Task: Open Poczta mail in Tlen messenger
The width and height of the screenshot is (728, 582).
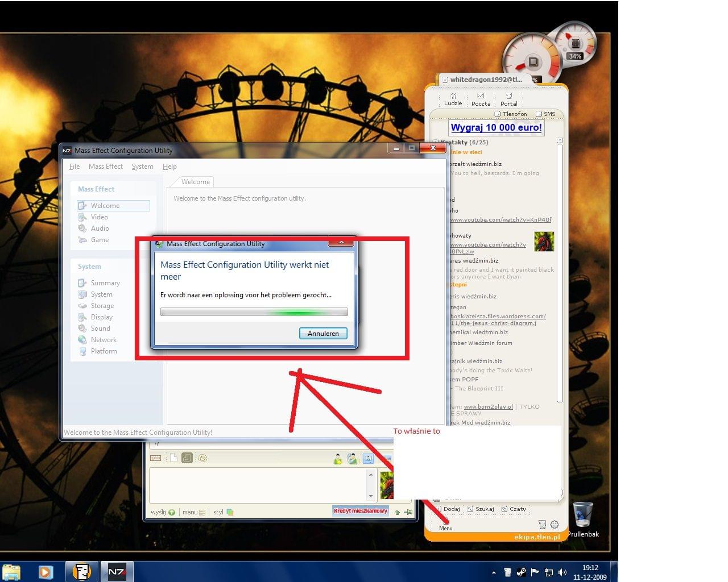Action: point(481,99)
